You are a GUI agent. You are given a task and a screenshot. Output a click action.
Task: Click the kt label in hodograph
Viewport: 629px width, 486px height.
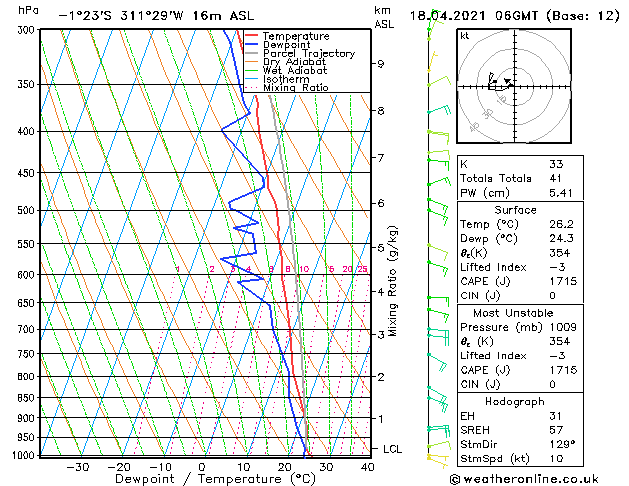point(465,36)
